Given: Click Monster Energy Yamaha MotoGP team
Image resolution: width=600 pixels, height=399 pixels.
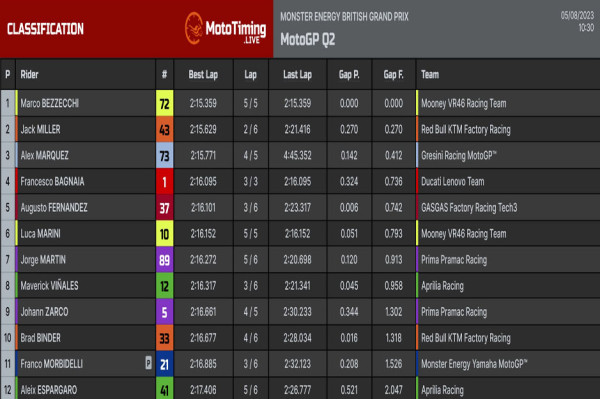Looking at the screenshot, I should pyautogui.click(x=474, y=364).
